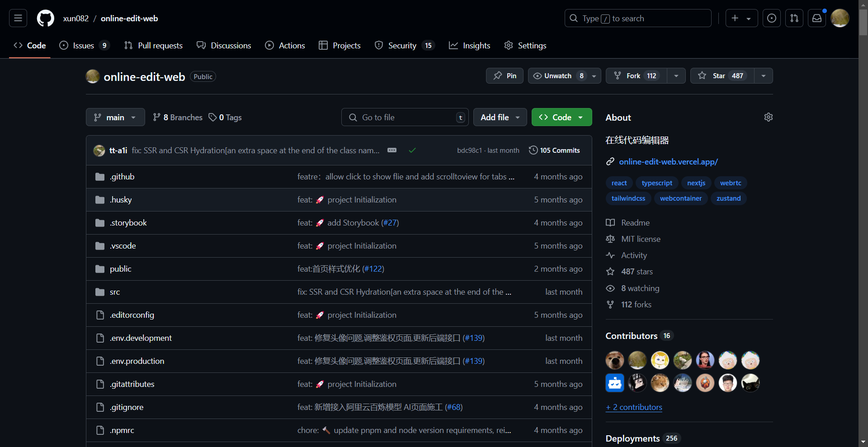
Task: Open the repository Settings tab
Action: point(525,45)
